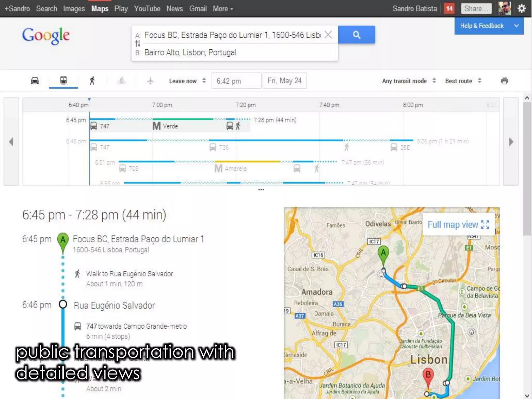Click Full map view link
This screenshot has width=532, height=399.
[x=458, y=224]
